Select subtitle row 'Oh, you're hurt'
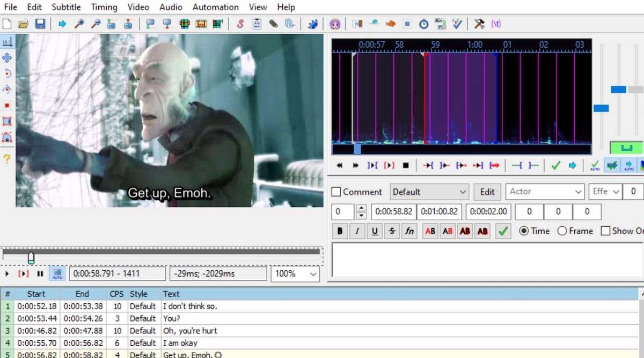Screen dimensions: 644x358 click(x=190, y=331)
